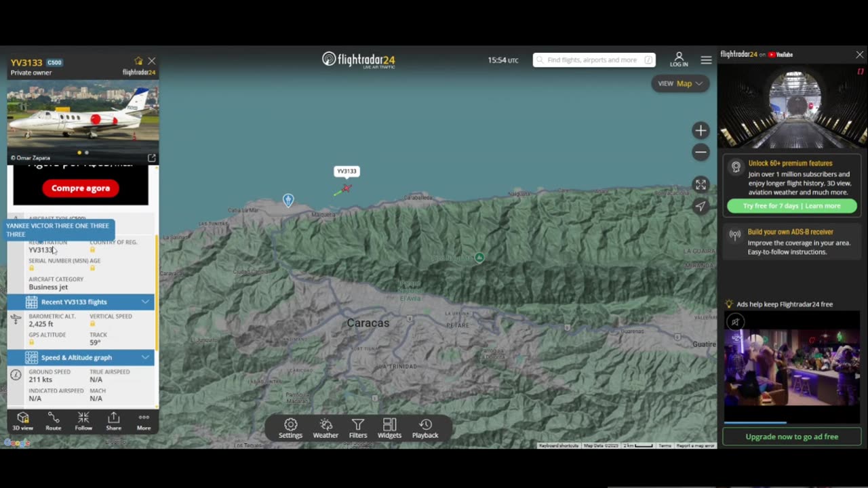
Task: Click Build your own ADS-B receiver link
Action: [790, 232]
